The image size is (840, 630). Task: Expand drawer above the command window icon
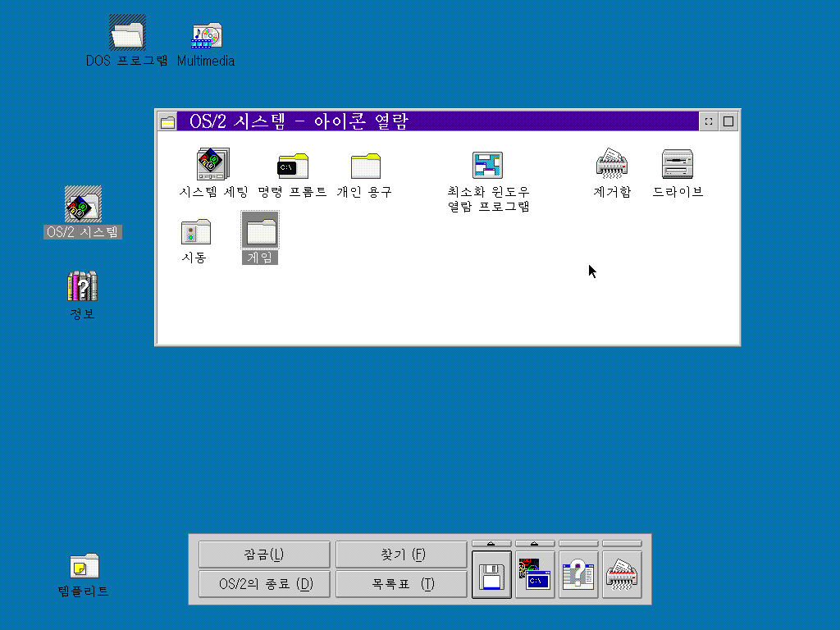coord(535,544)
